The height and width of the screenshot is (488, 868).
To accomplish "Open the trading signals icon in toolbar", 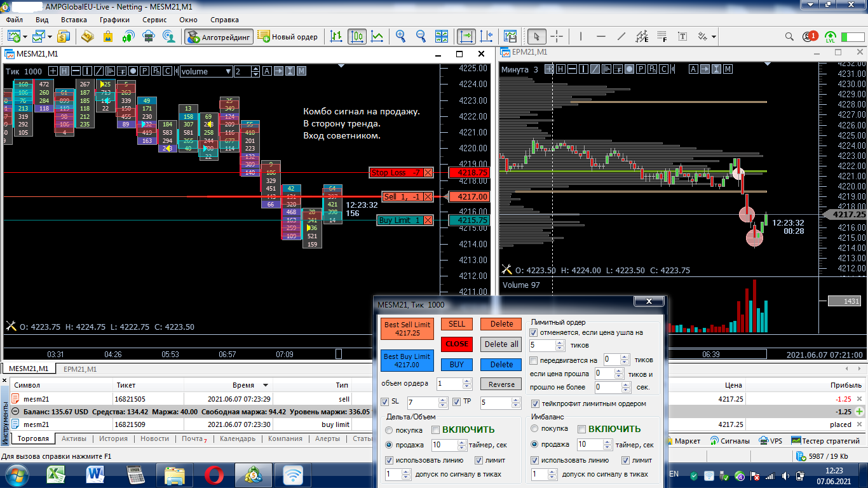I will (x=128, y=37).
